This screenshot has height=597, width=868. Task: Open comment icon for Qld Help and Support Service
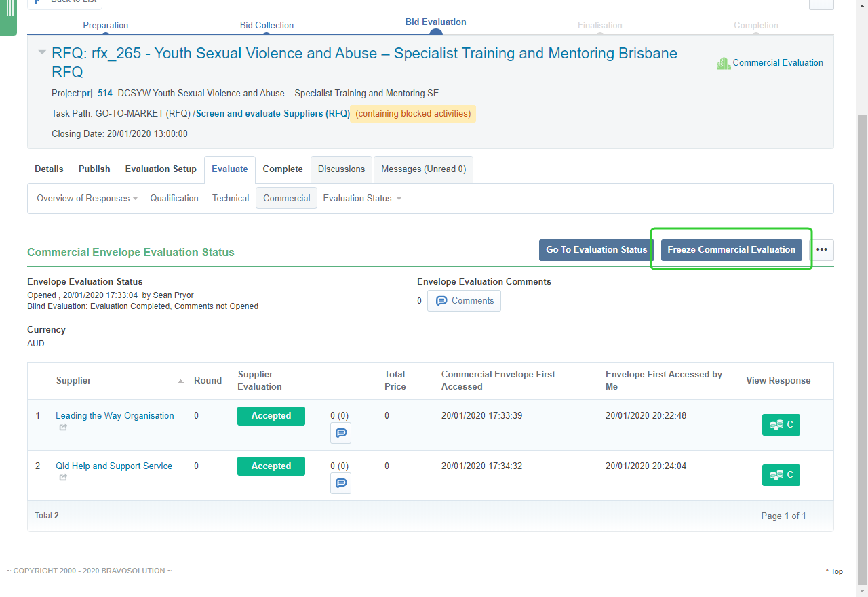(340, 483)
